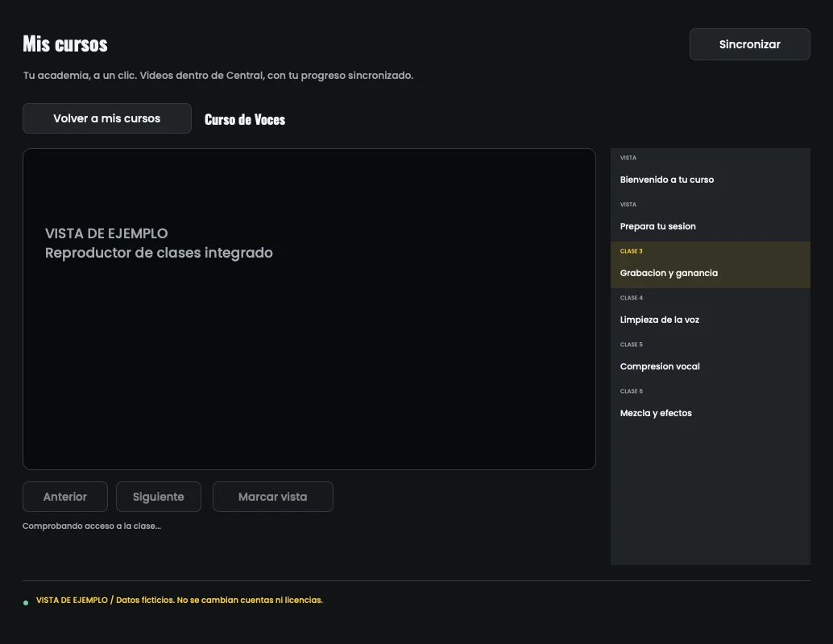This screenshot has height=644, width=833.
Task: Open the lesson Bienvenido a tu curso
Action: tap(711, 171)
